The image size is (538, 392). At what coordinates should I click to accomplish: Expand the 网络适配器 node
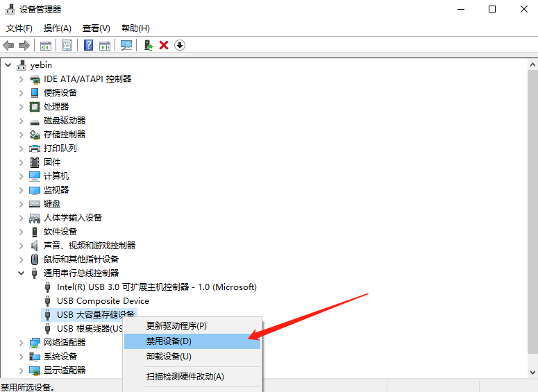click(22, 342)
